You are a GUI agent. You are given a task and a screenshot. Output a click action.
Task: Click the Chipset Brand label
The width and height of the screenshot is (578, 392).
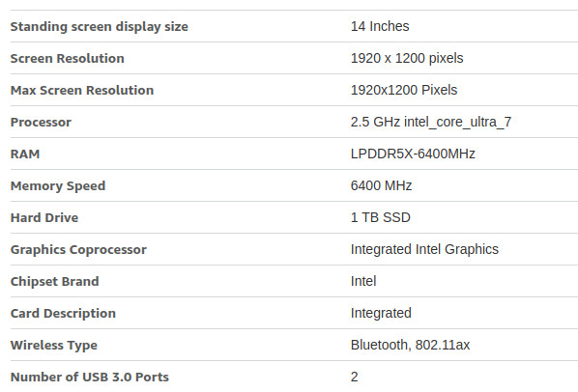pyautogui.click(x=54, y=281)
